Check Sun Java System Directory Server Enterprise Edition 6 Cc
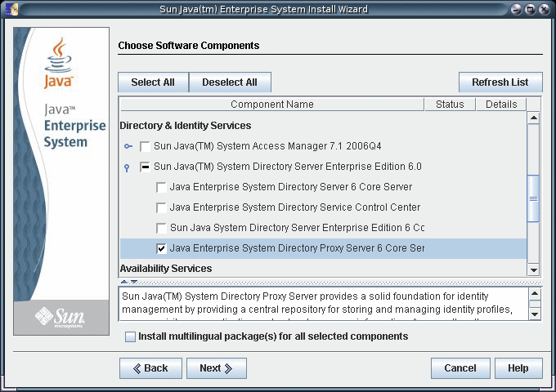Image resolution: width=556 pixels, height=392 pixels. 161,228
